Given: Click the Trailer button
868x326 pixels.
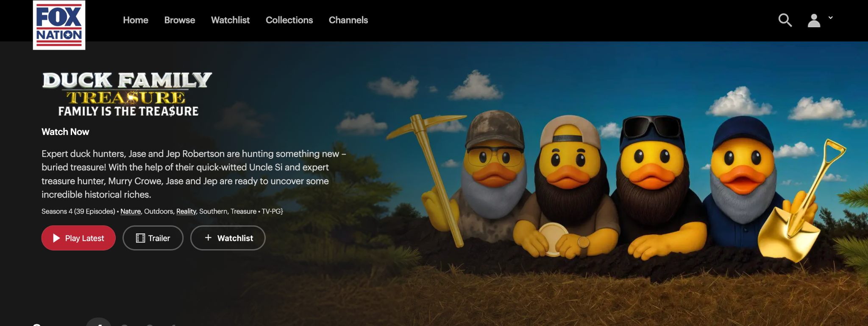Looking at the screenshot, I should (153, 238).
